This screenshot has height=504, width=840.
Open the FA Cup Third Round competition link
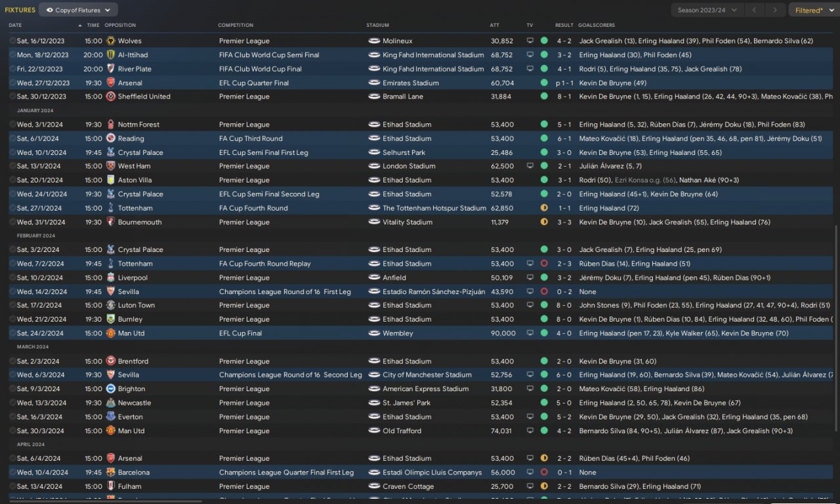coord(251,138)
